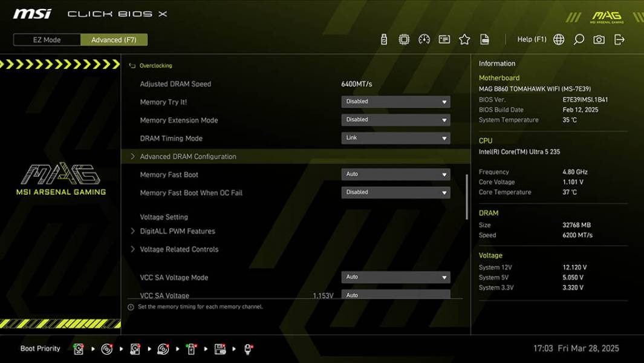
Task: Click the DRAM size value 32768 MB
Action: coord(577,225)
